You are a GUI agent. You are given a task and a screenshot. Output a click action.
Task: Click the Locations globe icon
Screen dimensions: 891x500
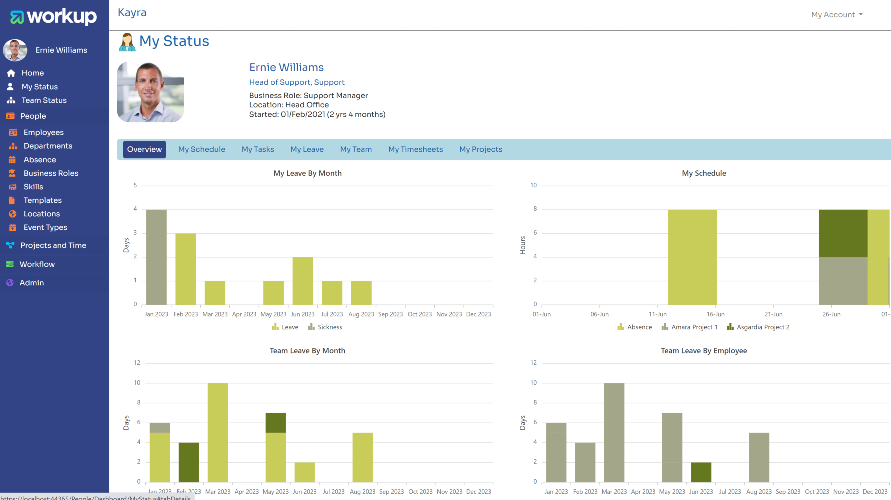tap(13, 214)
